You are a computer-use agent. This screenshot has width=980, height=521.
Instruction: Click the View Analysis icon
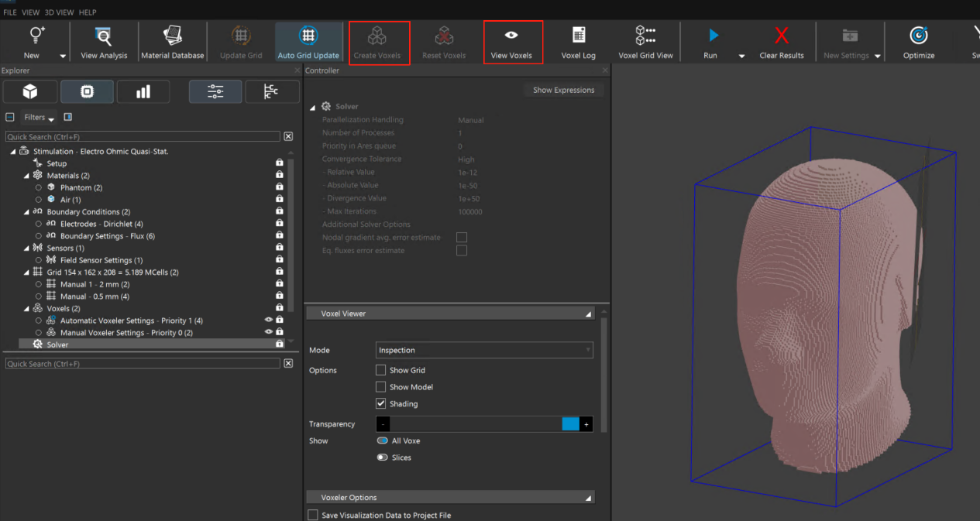pyautogui.click(x=103, y=36)
